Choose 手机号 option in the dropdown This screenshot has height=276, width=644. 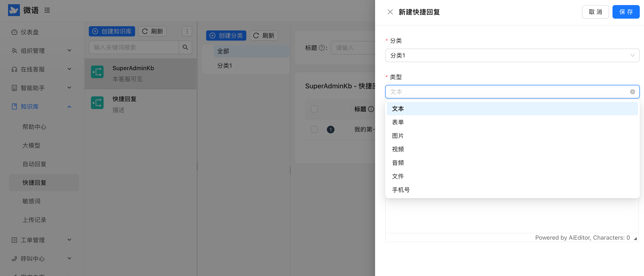(401, 190)
